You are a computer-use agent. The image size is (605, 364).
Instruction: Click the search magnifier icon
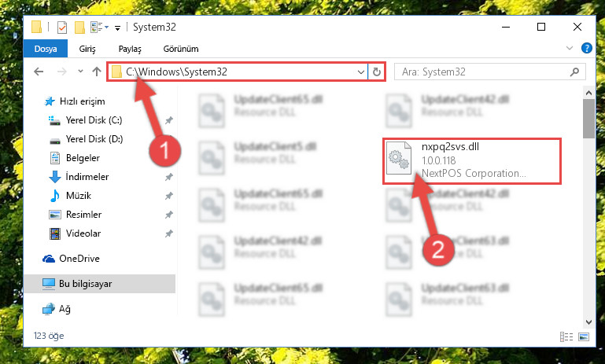pos(574,72)
